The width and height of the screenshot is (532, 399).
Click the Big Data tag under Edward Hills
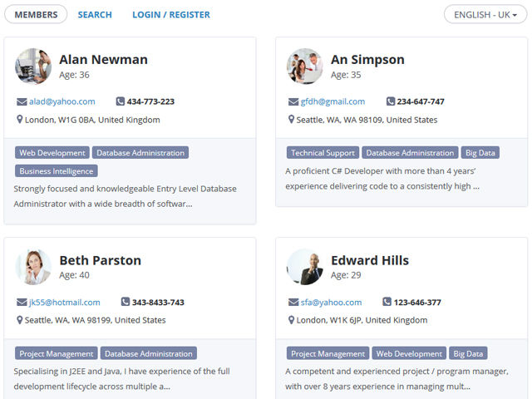point(468,353)
